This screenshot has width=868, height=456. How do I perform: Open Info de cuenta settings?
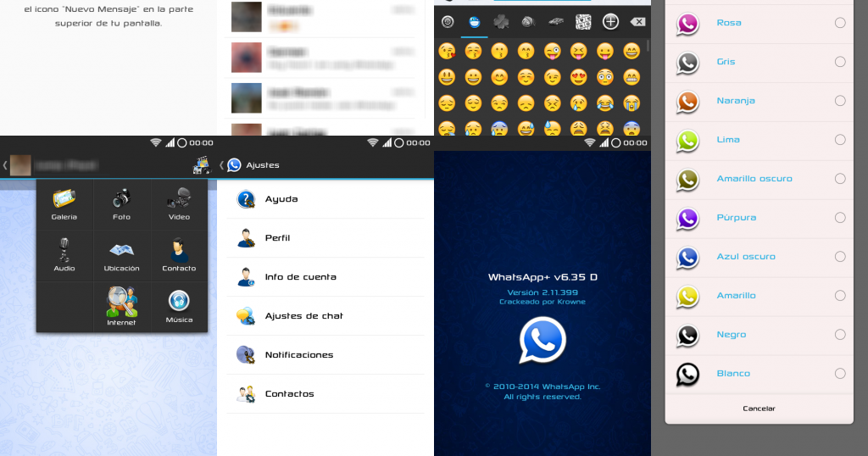pos(325,276)
